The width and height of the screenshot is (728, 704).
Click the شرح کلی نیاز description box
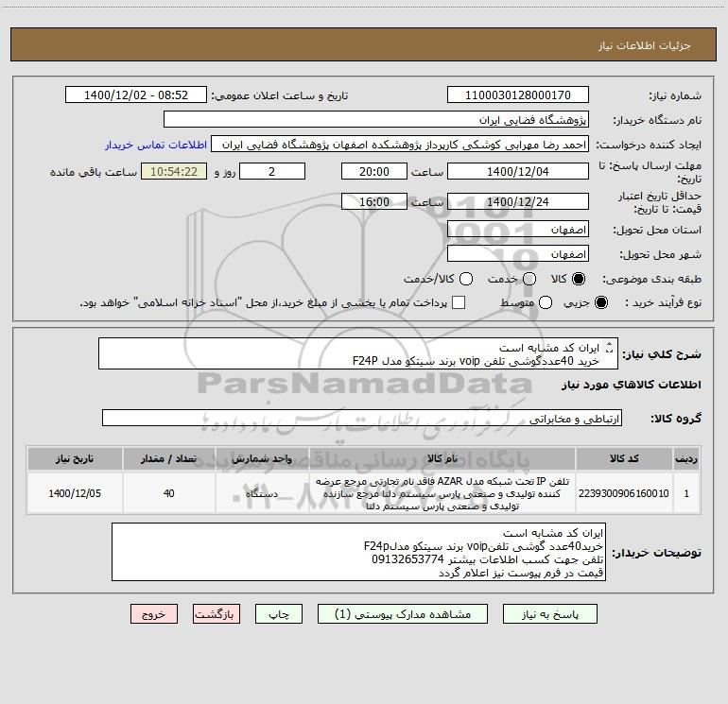[x=358, y=353]
